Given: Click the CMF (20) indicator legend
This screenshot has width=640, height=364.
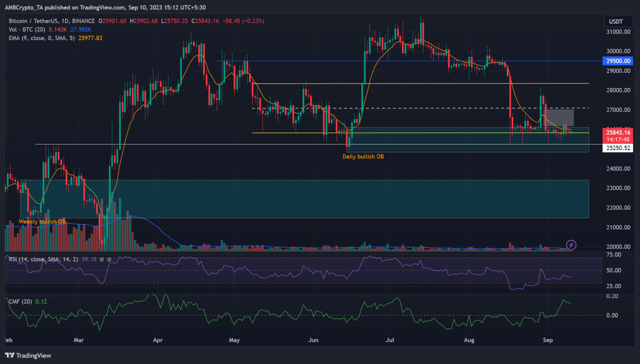Looking at the screenshot, I should (x=20, y=302).
